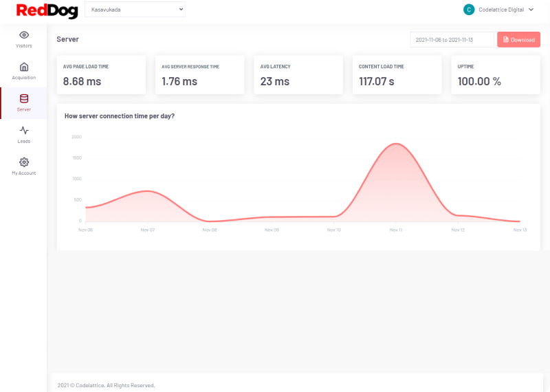Click the Uptime 100.00 % value

tap(479, 81)
